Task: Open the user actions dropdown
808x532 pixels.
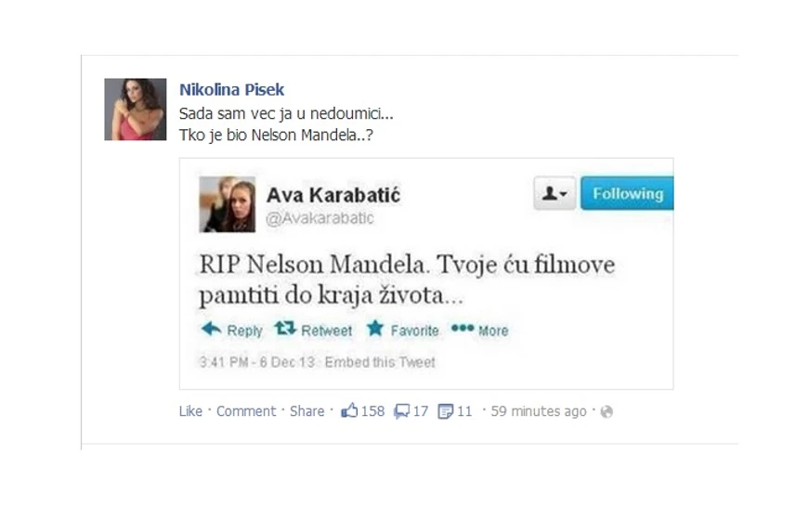Action: pos(554,193)
